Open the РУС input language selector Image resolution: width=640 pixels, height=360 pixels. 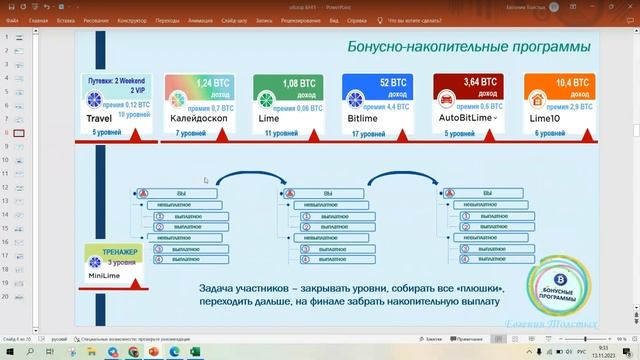point(582,352)
